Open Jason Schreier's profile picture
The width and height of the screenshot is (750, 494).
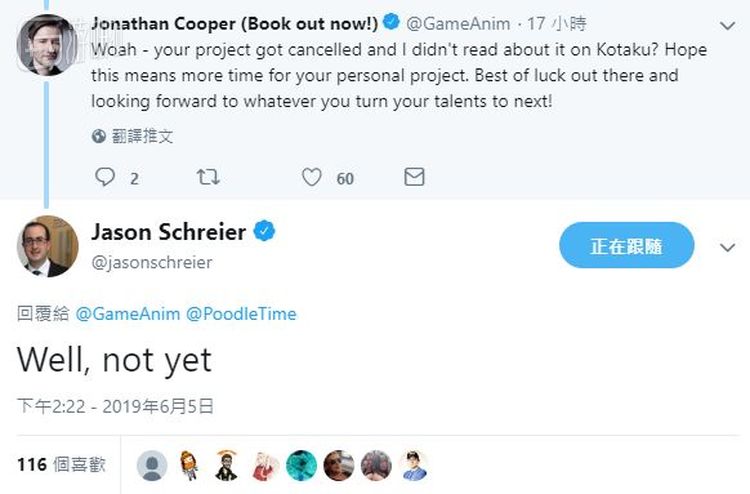(47, 246)
